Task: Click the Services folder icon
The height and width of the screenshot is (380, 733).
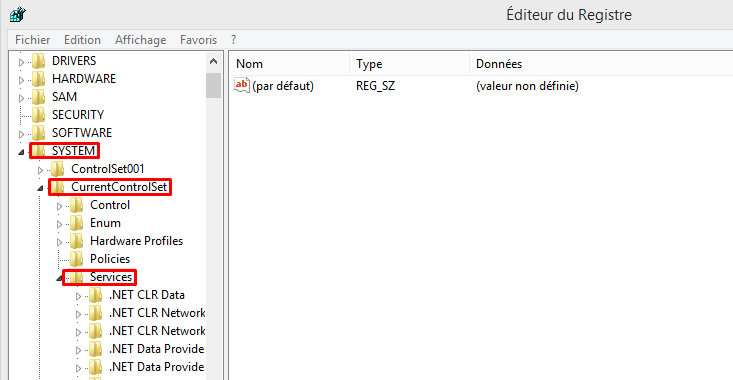Action: pos(77,277)
